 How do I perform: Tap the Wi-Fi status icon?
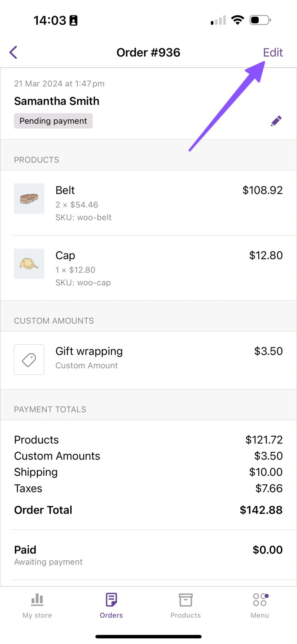(237, 20)
